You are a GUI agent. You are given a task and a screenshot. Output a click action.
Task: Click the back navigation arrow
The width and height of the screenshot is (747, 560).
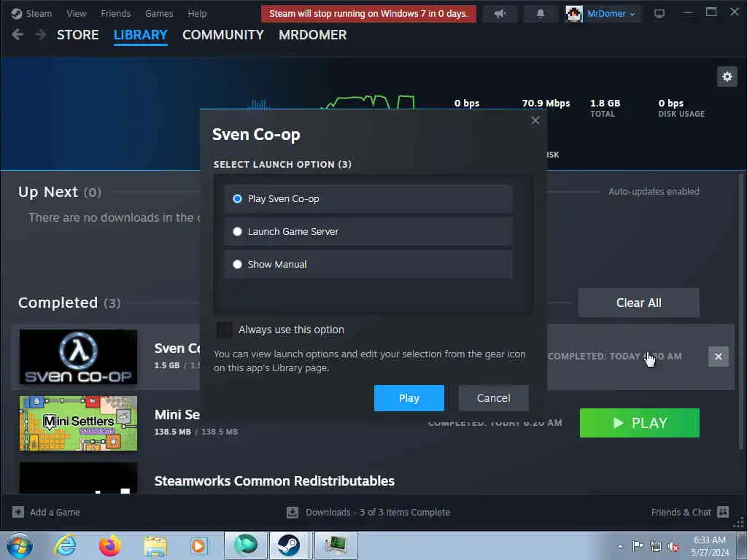[18, 34]
